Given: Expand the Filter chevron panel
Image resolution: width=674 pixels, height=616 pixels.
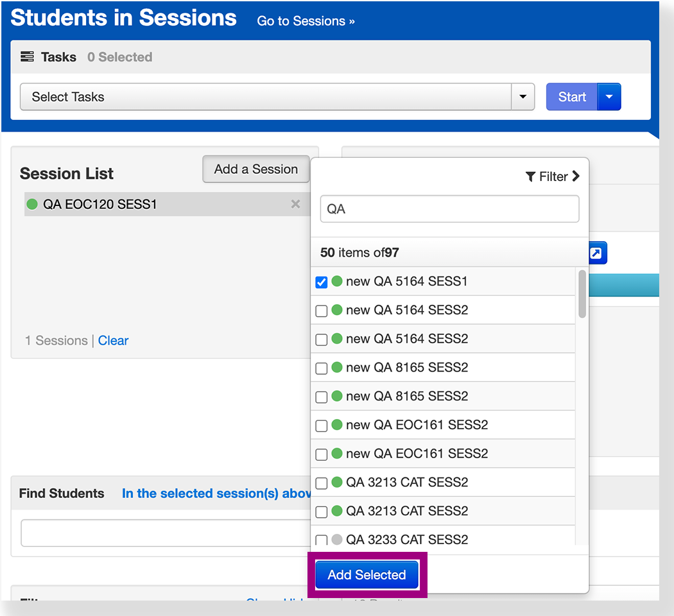Looking at the screenshot, I should tap(575, 176).
